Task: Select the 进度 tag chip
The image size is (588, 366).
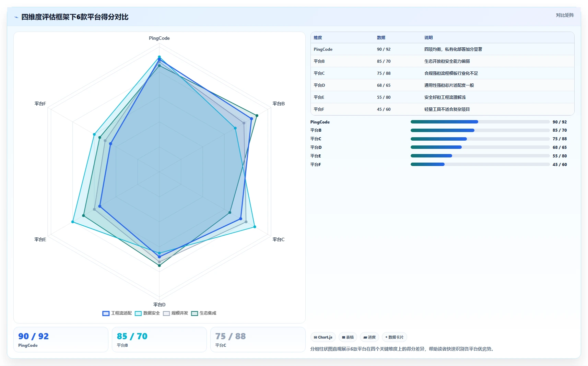Action: pos(369,337)
